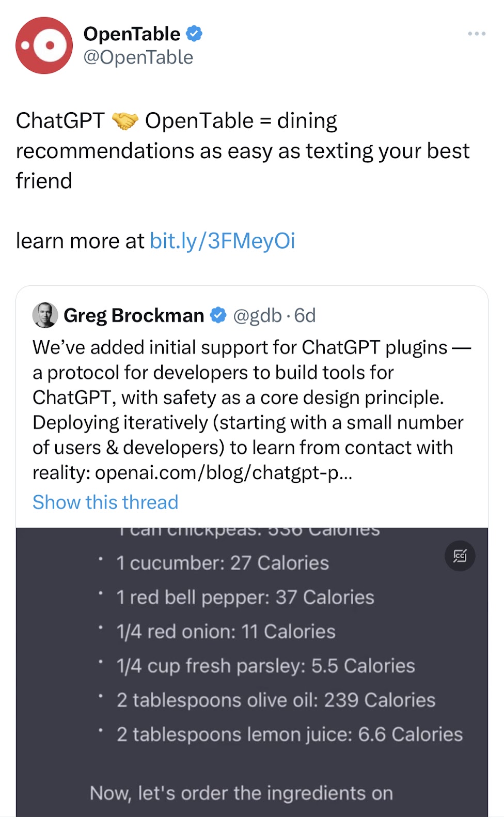Click the OpenTable verified badge
Viewport: 504px width, 827px height.
pos(194,34)
